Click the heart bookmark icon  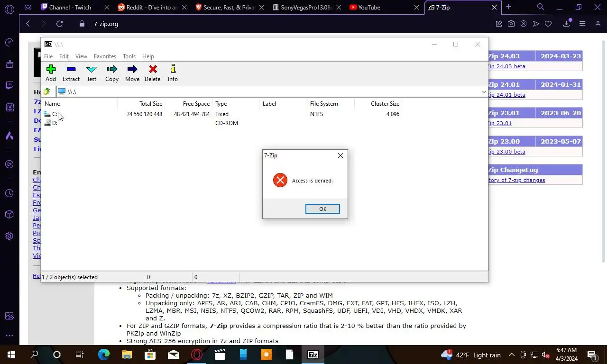coord(548,24)
